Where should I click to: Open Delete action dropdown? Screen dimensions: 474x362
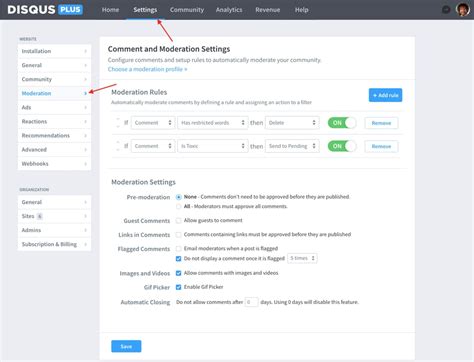pyautogui.click(x=292, y=123)
